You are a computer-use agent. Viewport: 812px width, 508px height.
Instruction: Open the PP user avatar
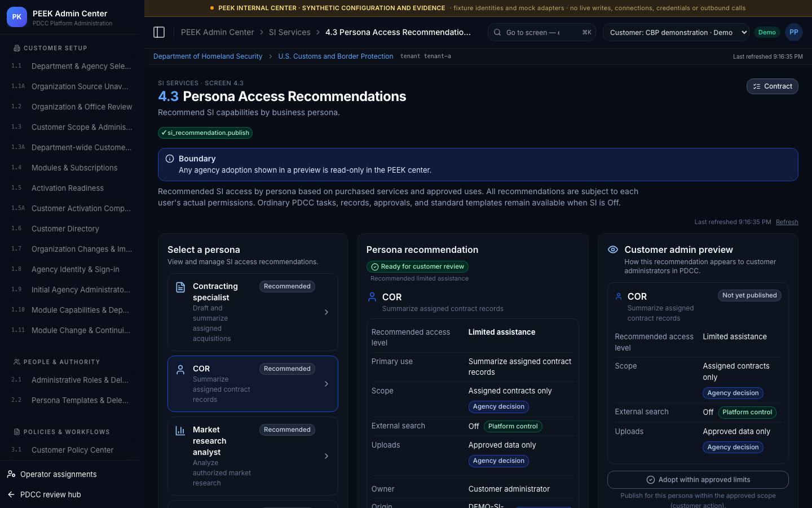coord(793,32)
